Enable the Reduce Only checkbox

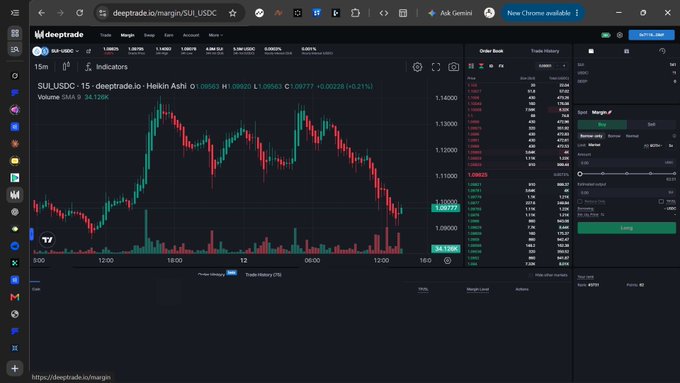tap(580, 202)
